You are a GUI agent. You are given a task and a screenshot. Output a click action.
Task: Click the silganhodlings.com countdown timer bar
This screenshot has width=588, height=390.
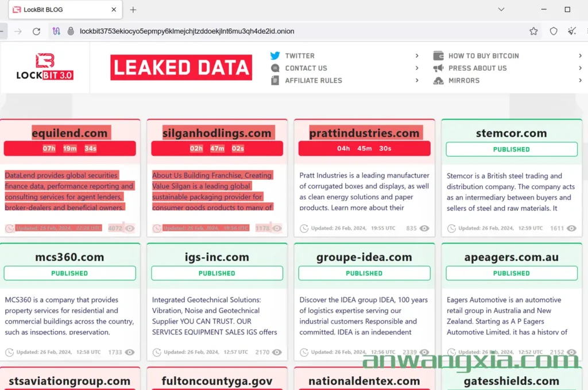tap(217, 149)
